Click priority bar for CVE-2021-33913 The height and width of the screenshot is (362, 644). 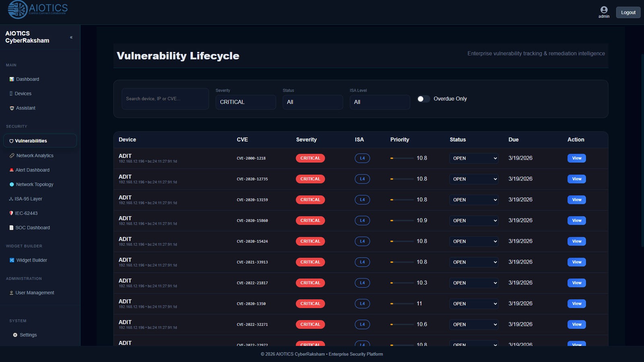[402, 262]
